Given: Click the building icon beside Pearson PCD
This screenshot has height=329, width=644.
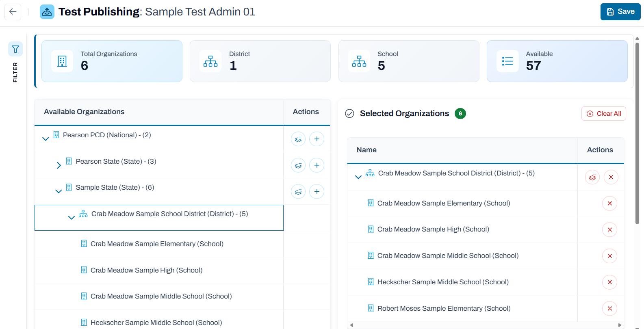Looking at the screenshot, I should pos(56,135).
